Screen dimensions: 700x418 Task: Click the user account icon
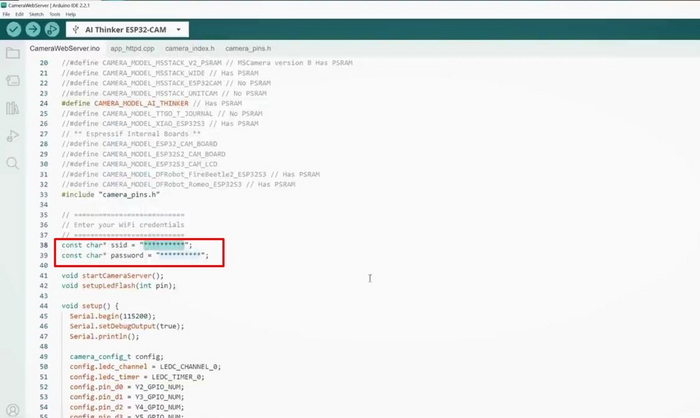12,409
